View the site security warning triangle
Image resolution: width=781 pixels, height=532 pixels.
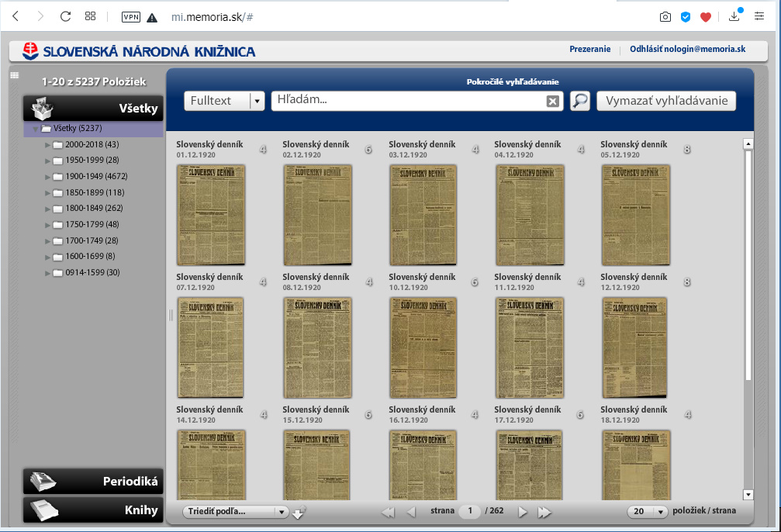coord(152,17)
